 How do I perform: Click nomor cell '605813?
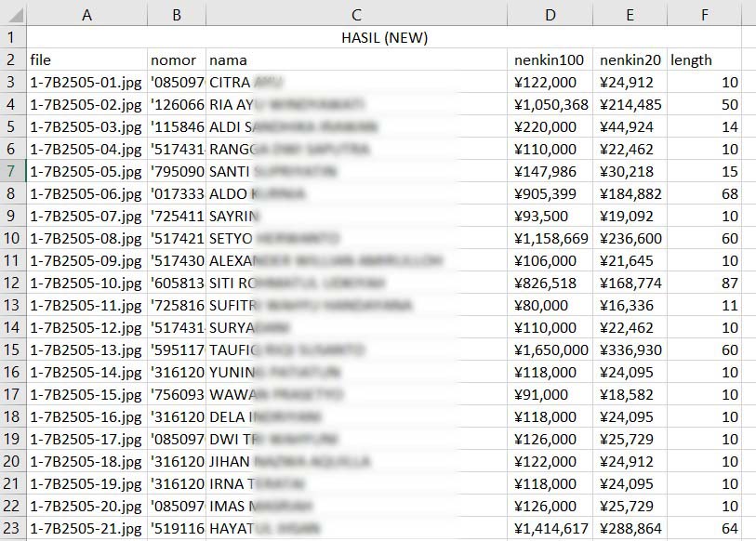177,283
